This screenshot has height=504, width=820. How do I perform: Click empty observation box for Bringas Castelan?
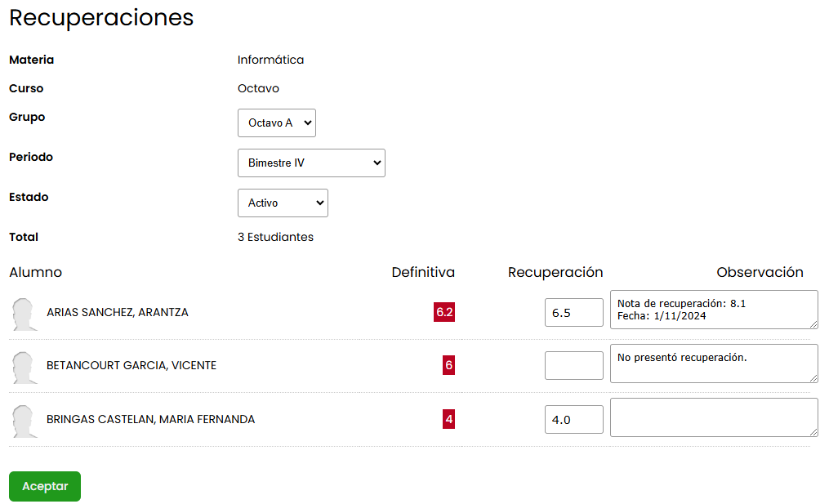point(714,417)
